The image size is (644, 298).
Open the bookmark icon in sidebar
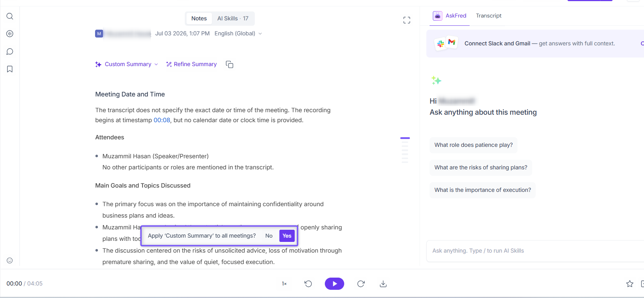(x=10, y=69)
